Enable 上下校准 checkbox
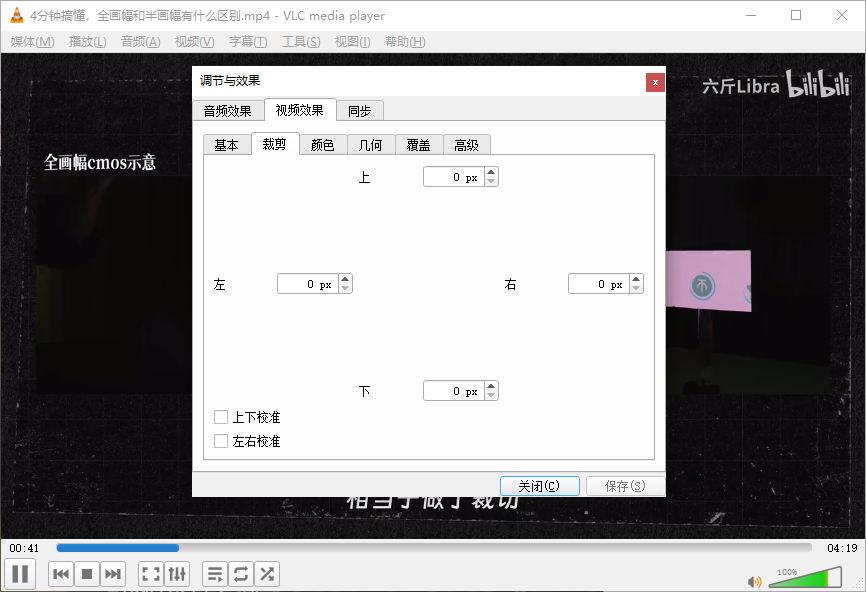866x592 pixels. (x=221, y=417)
